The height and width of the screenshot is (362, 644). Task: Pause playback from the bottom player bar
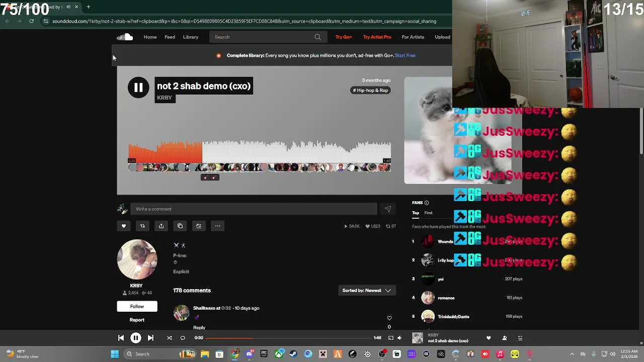pos(136,338)
